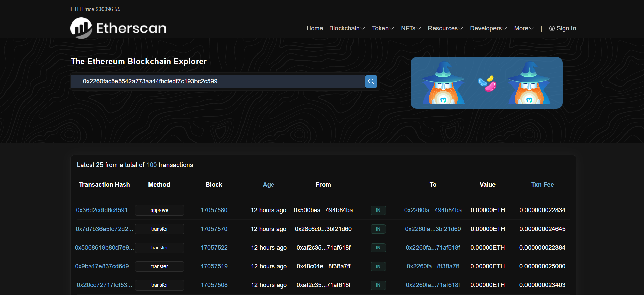Click the Etherscan logo
This screenshot has width=644, height=295.
pos(119,28)
